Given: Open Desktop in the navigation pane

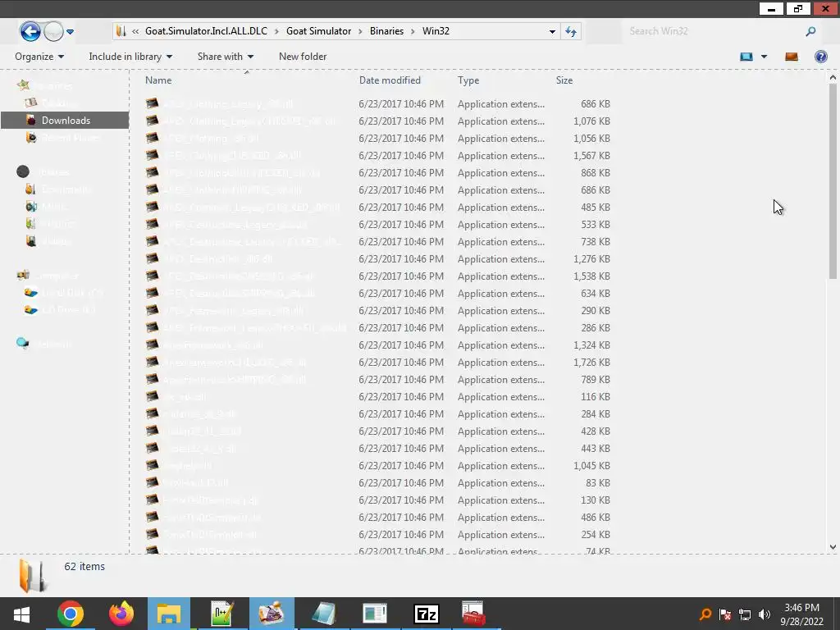Looking at the screenshot, I should 52,103.
